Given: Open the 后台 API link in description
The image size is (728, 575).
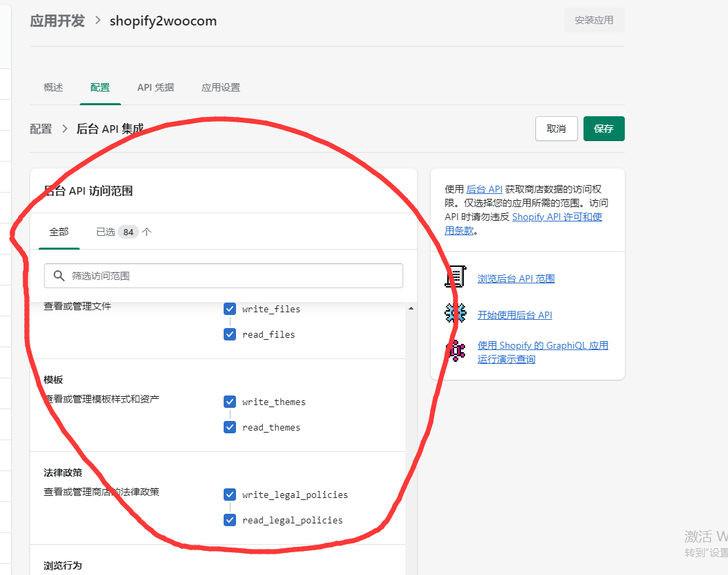Looking at the screenshot, I should click(484, 189).
